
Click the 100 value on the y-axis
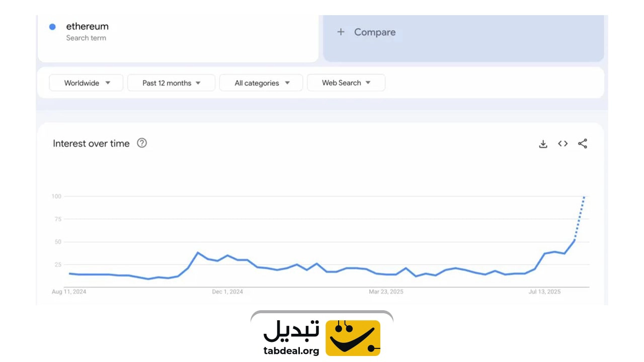(56, 197)
